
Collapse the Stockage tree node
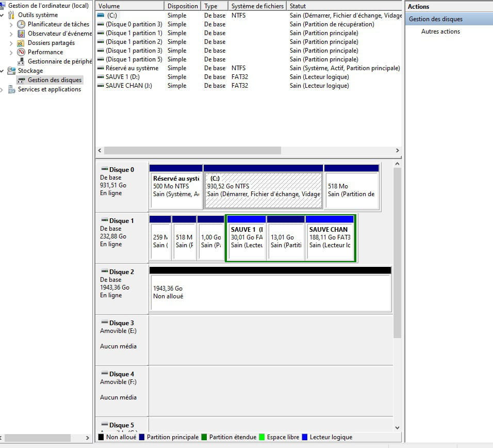click(3, 71)
